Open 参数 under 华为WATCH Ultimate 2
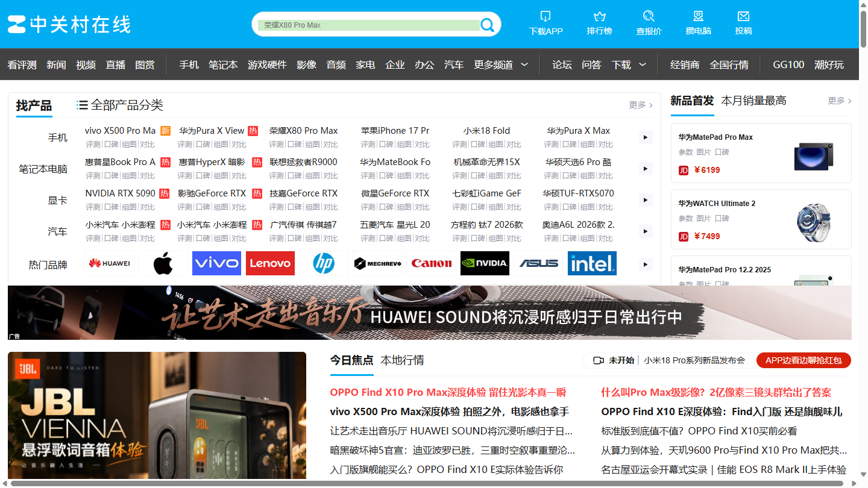The image size is (868, 488). 685,218
